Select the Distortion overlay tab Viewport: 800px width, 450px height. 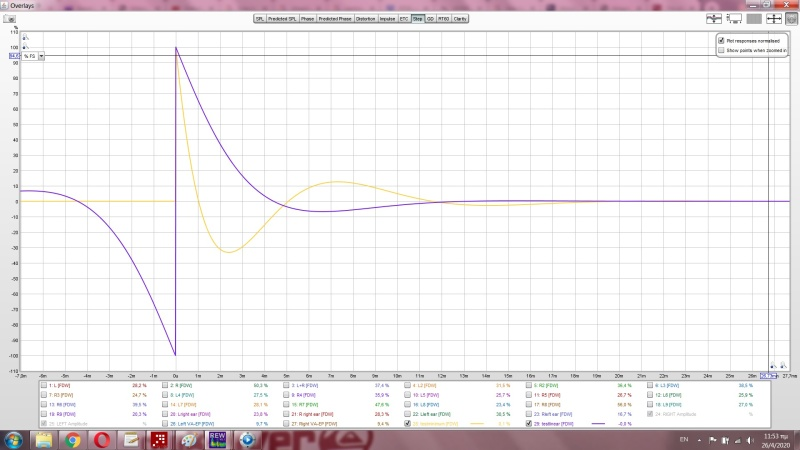point(365,18)
